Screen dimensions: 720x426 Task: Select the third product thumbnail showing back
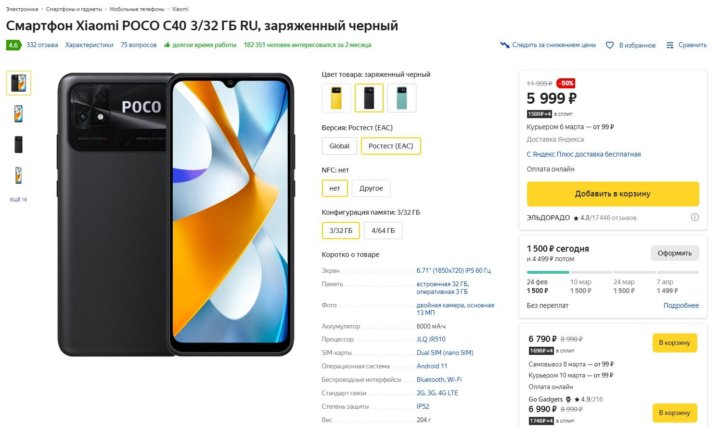click(18, 145)
